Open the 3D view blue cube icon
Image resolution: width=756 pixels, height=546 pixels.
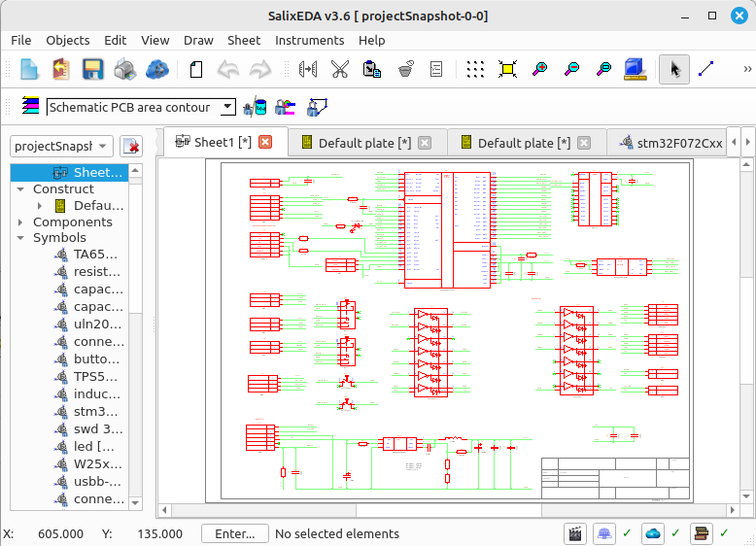(x=635, y=69)
